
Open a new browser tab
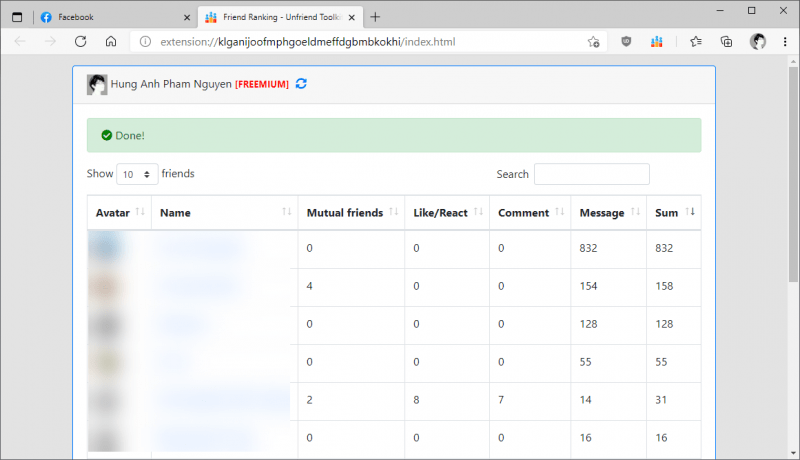(x=375, y=17)
